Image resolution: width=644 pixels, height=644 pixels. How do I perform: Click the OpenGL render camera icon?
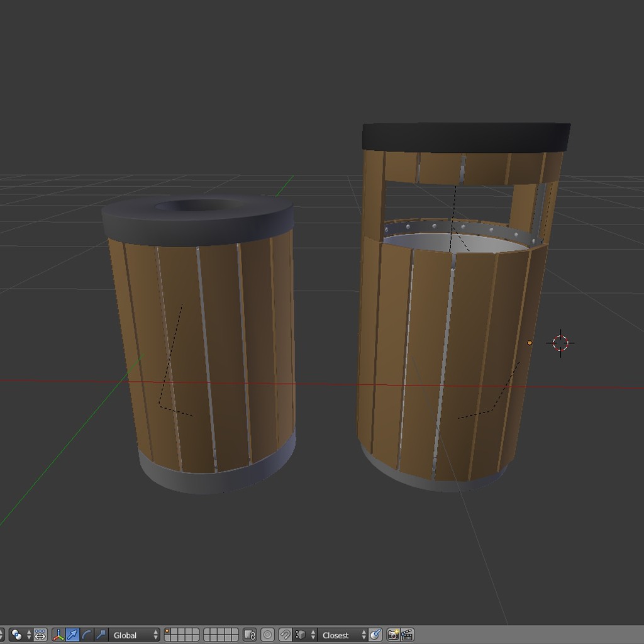394,635
